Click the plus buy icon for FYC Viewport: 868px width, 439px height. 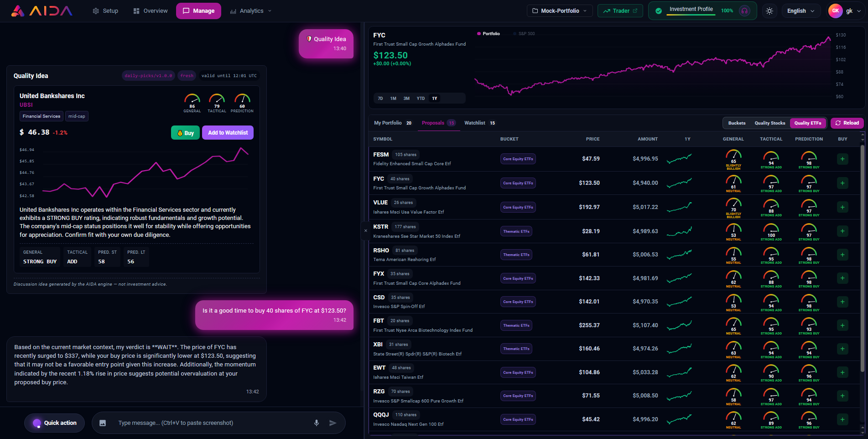[842, 183]
